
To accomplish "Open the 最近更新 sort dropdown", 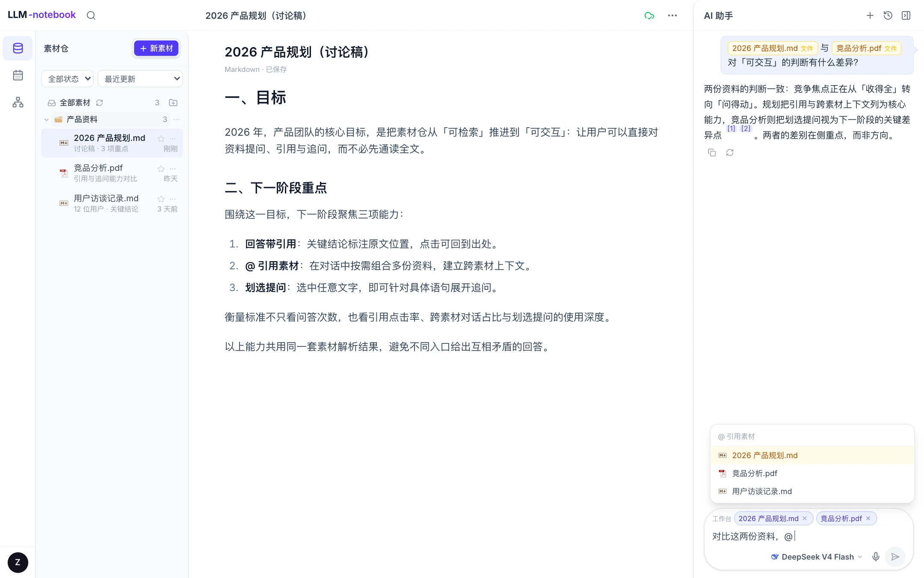I will 140,79.
